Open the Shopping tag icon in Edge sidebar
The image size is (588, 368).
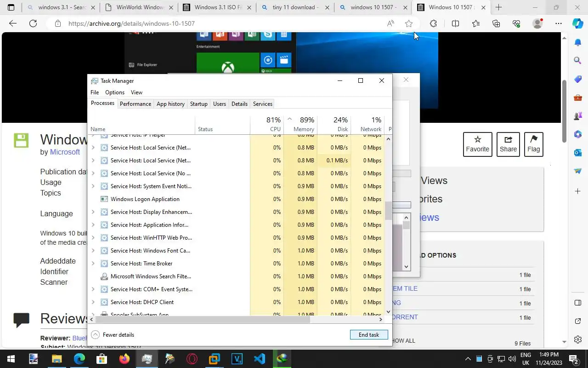pyautogui.click(x=578, y=79)
